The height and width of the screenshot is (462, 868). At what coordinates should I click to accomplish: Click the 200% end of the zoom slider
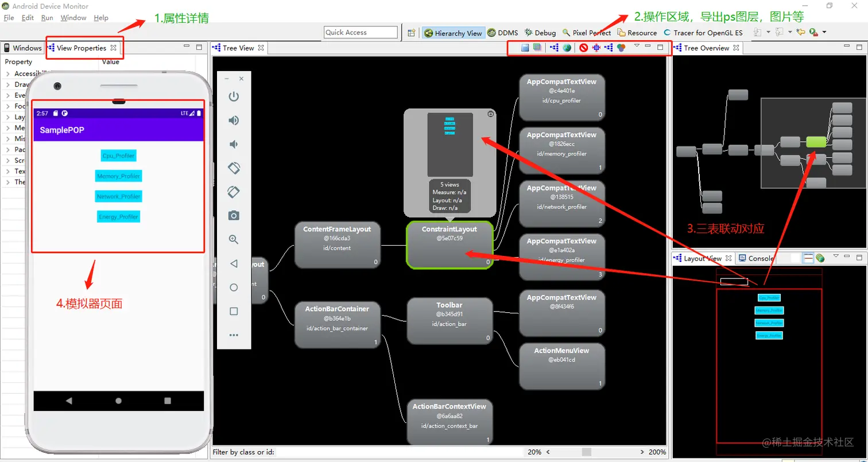[658, 452]
